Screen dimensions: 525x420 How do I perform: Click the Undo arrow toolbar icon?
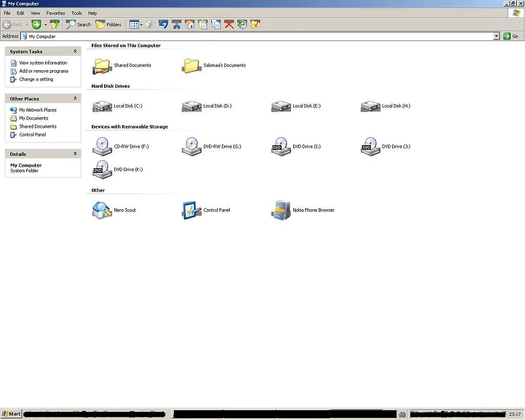coord(164,25)
